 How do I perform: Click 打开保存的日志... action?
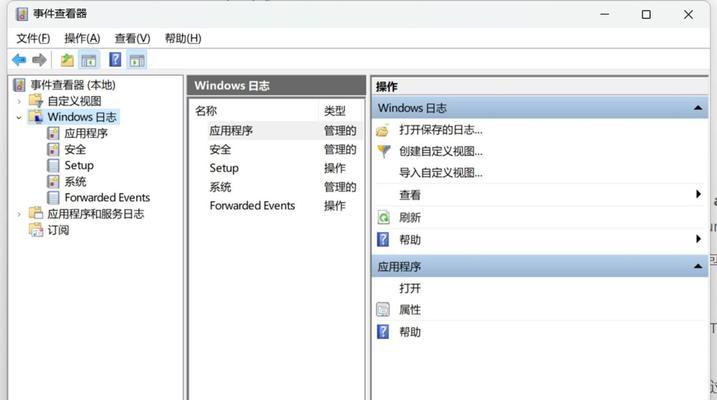click(x=441, y=130)
